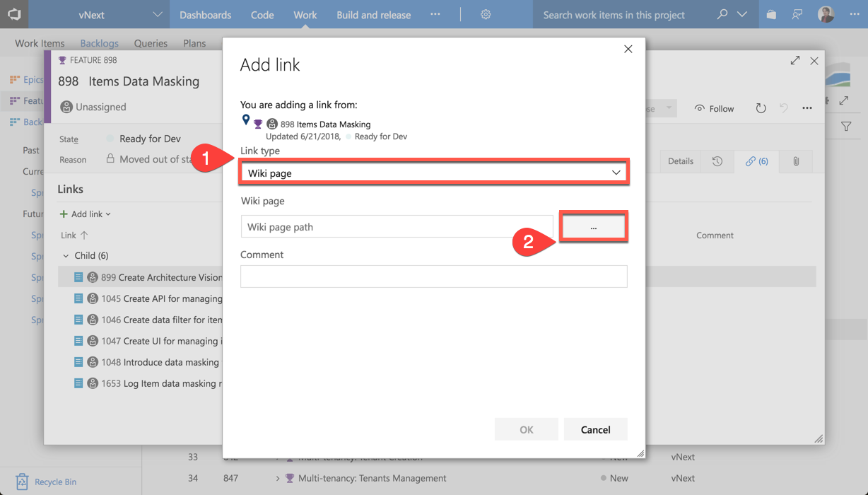Collapse the Child (6) links group
The image size is (868, 495).
coord(66,256)
